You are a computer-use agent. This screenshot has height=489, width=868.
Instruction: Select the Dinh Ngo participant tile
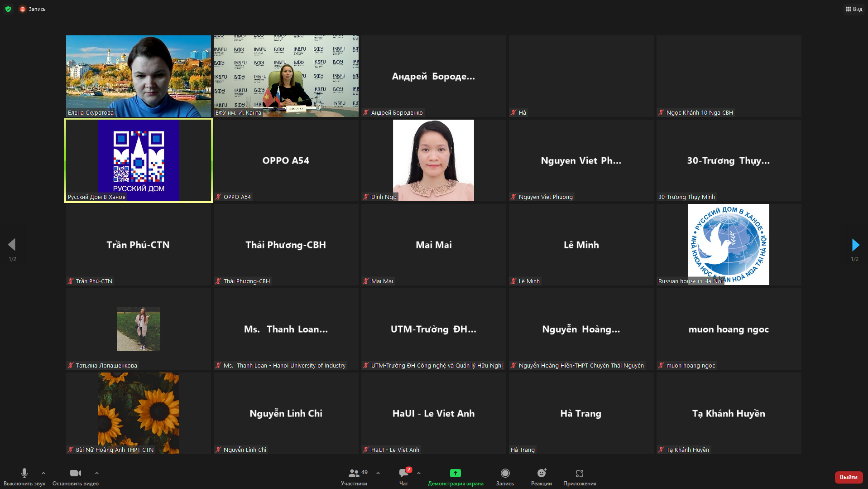pyautogui.click(x=433, y=160)
